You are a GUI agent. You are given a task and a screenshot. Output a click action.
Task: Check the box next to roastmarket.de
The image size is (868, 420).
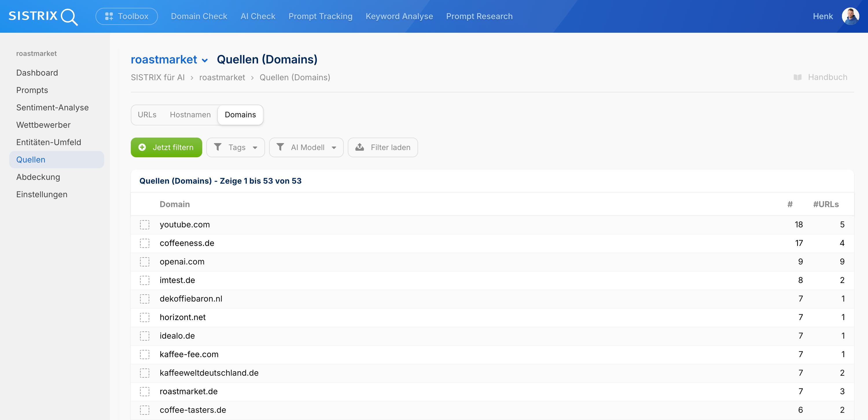[x=145, y=391]
